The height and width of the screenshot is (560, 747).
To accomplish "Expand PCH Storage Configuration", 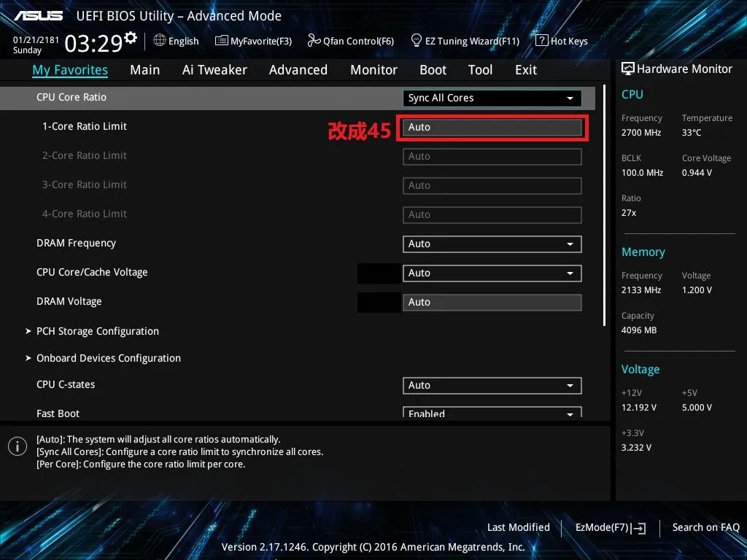I will (97, 330).
